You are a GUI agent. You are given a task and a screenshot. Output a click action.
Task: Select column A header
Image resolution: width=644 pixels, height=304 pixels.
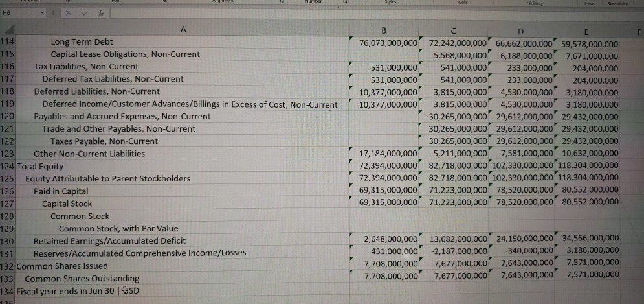(x=183, y=30)
